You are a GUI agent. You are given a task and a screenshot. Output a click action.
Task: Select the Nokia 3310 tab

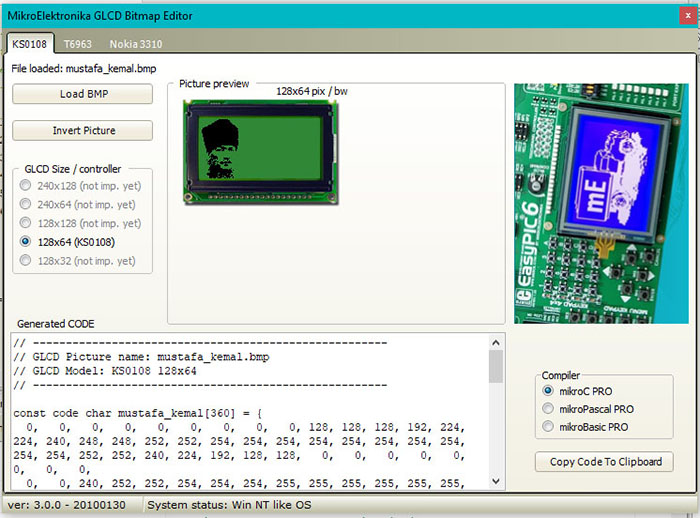click(x=135, y=44)
